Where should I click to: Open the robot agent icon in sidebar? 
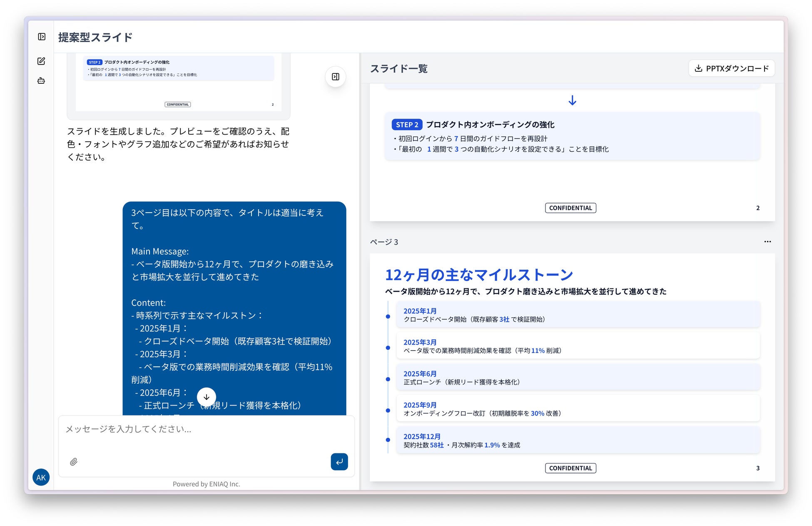coord(41,81)
